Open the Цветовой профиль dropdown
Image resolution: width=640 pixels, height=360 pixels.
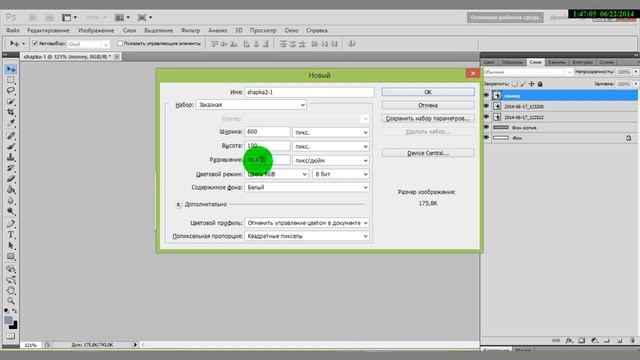[307, 223]
